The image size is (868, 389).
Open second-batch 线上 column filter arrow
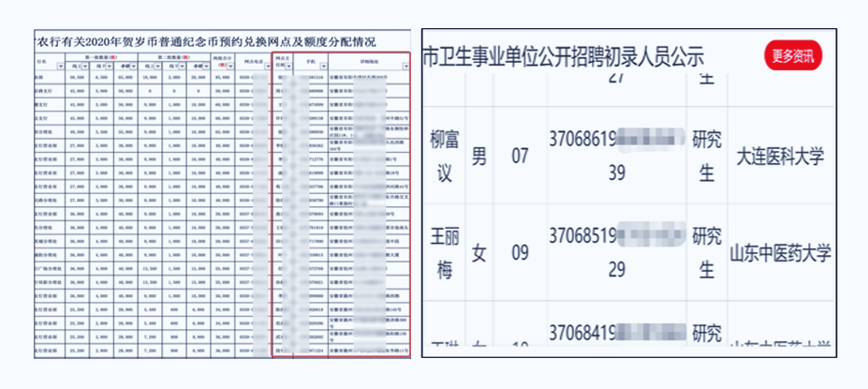click(x=157, y=66)
